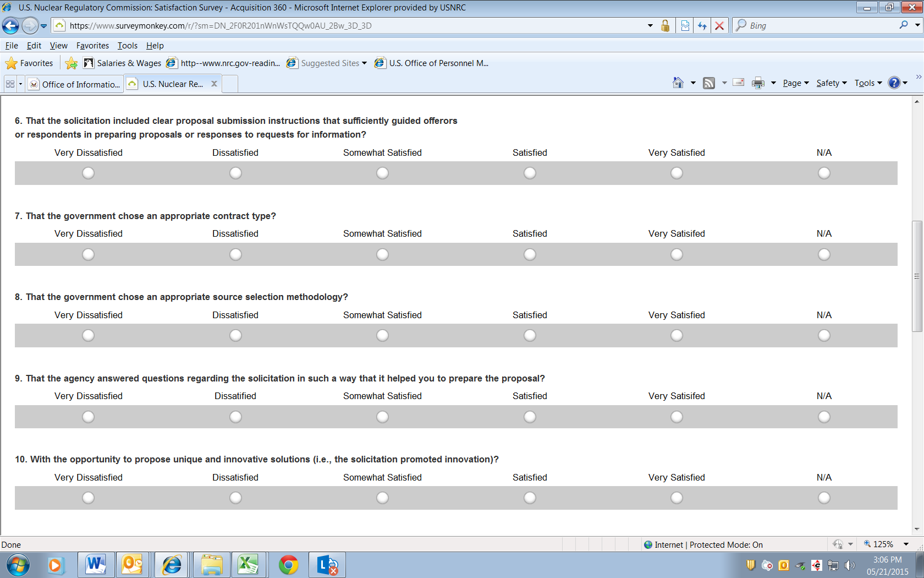Open the Tools command bar button
The height and width of the screenshot is (578, 924).
(x=868, y=83)
